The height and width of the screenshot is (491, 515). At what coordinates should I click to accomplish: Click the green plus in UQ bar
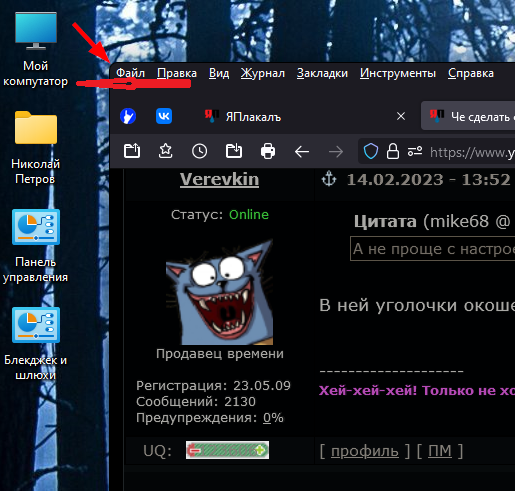pos(261,451)
